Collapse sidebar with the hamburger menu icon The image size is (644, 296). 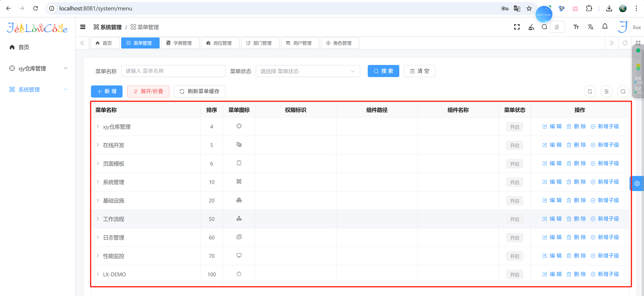click(83, 27)
